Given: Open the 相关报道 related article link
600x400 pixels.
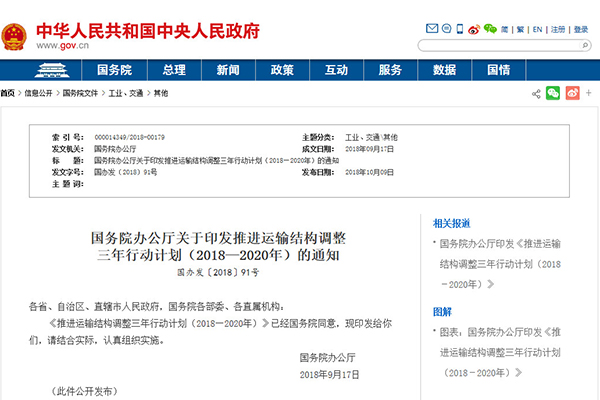Looking at the screenshot, I should [500, 264].
